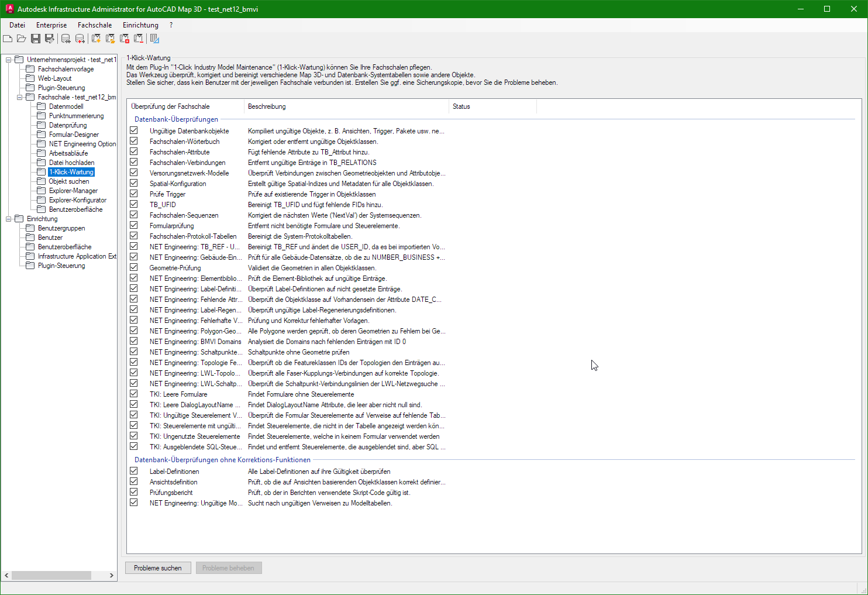Open Explorer-Konfigurator in the tree
The width and height of the screenshot is (868, 595).
(78, 200)
